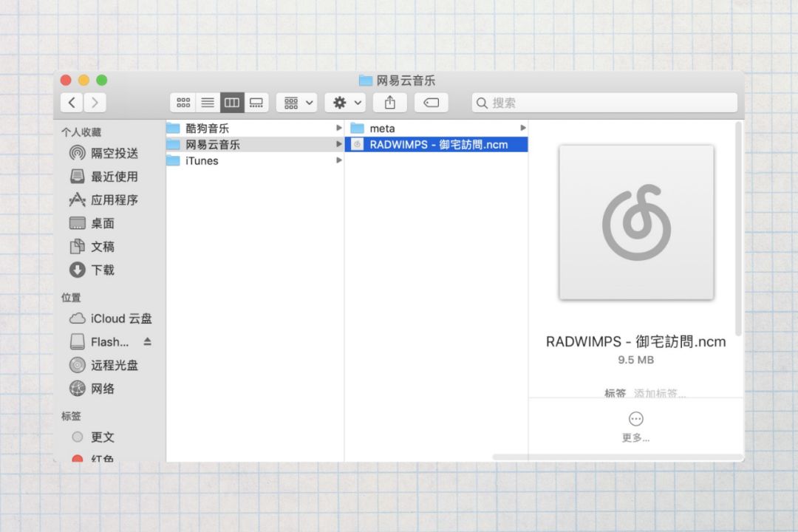Click the 添加标签 tag field
Viewport: 798px width, 532px height.
(660, 393)
